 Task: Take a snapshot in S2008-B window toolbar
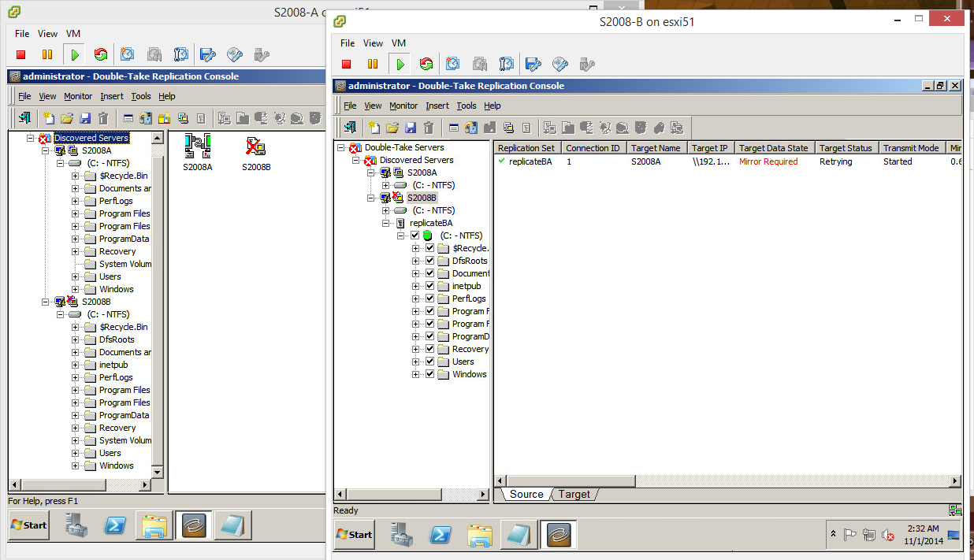pyautogui.click(x=453, y=64)
